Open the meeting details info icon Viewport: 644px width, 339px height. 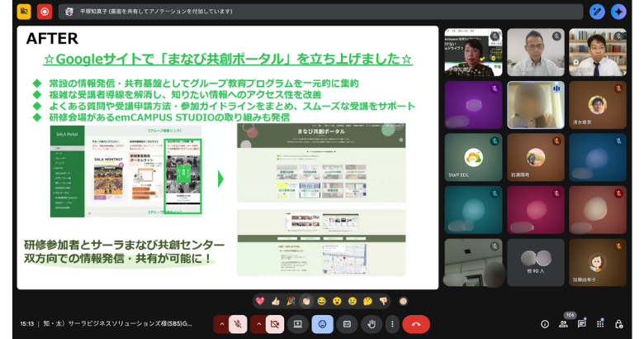pos(544,324)
